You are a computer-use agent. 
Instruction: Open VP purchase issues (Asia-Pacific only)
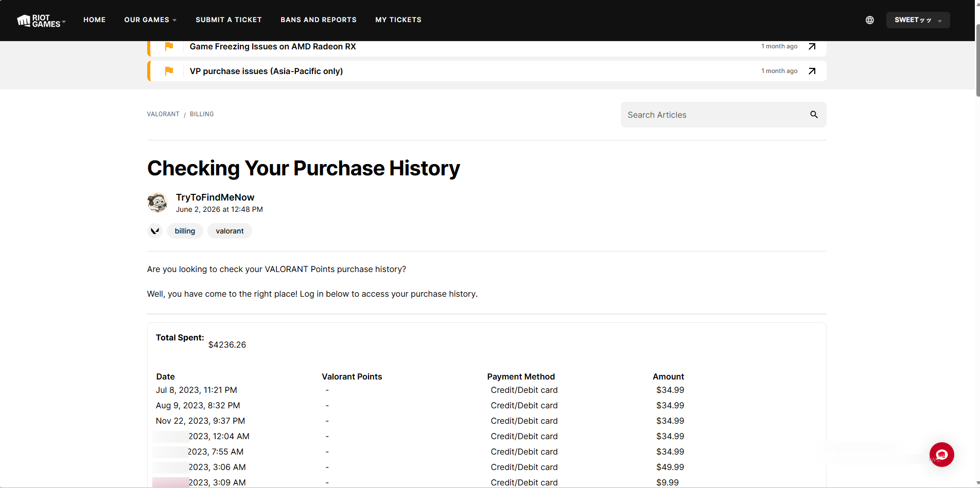[x=266, y=71]
